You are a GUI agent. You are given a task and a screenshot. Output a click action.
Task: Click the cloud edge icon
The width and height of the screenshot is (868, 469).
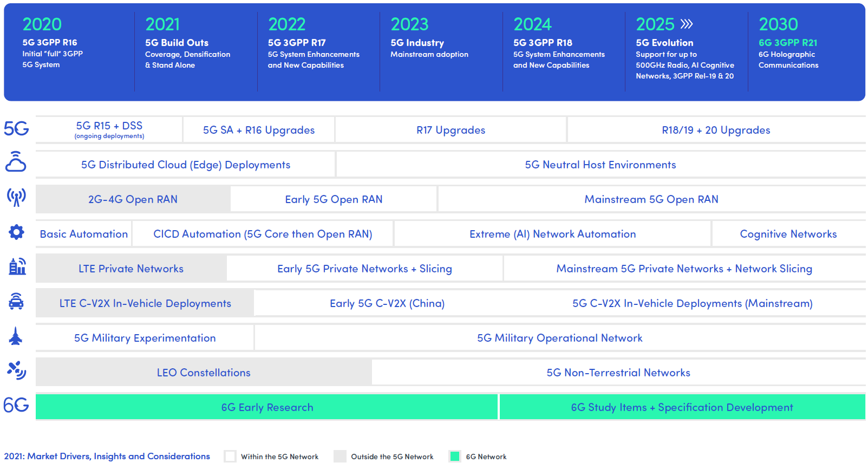(16, 162)
